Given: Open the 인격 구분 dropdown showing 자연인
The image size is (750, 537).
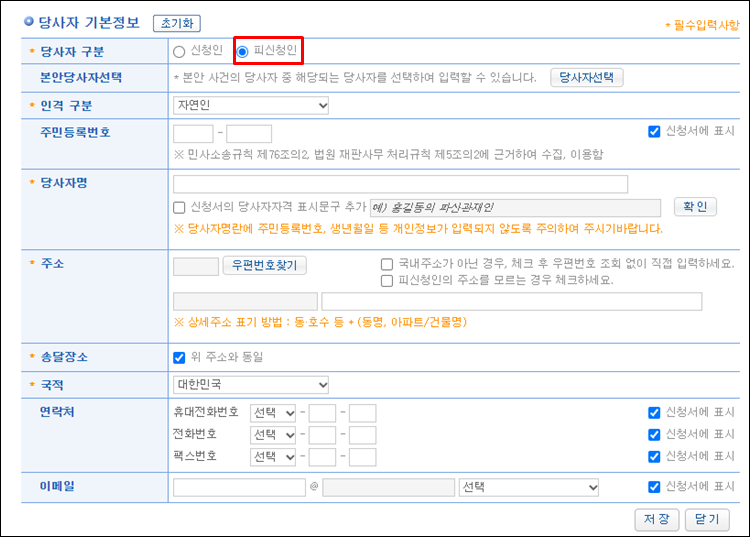Looking at the screenshot, I should pyautogui.click(x=251, y=105).
